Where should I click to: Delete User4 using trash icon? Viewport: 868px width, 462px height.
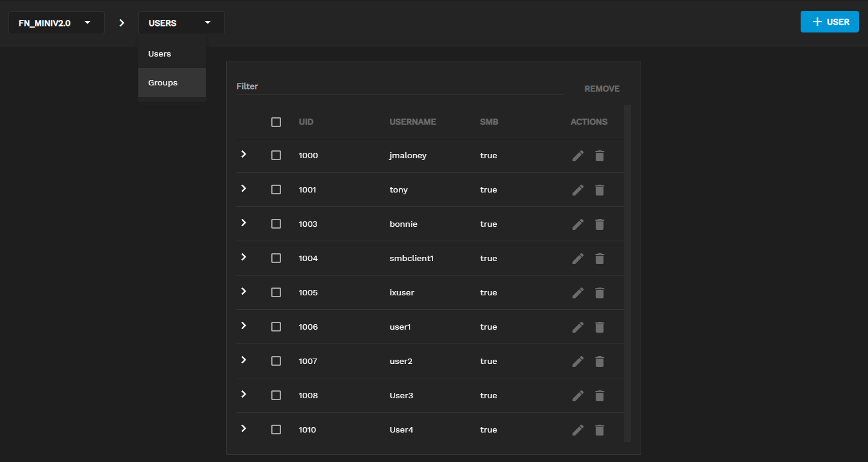pos(599,430)
